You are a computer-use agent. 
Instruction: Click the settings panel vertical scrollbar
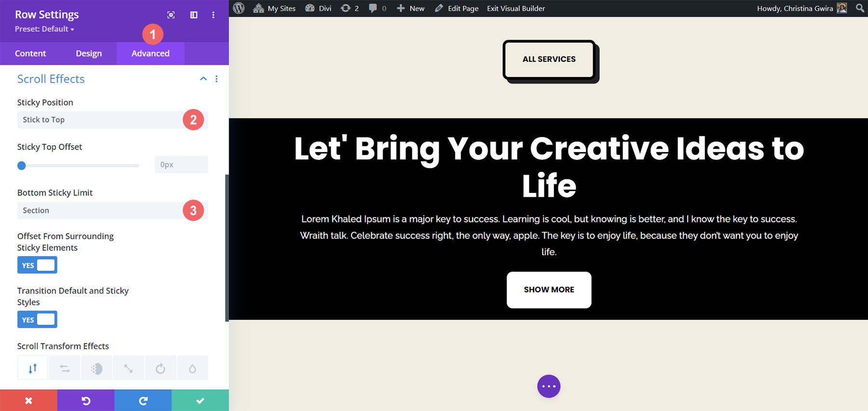(x=227, y=248)
